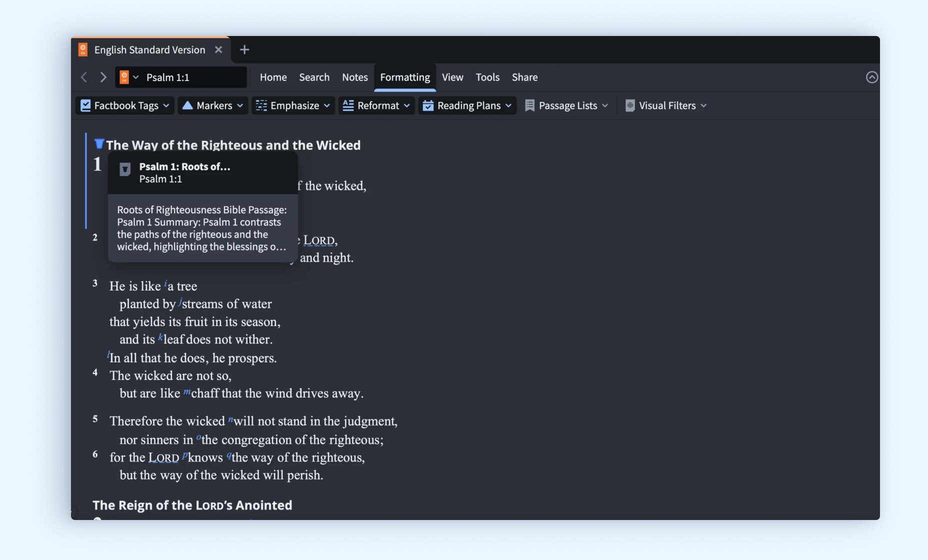Click footnote marker n before 'will not stand'
This screenshot has width=928, height=560.
click(230, 419)
